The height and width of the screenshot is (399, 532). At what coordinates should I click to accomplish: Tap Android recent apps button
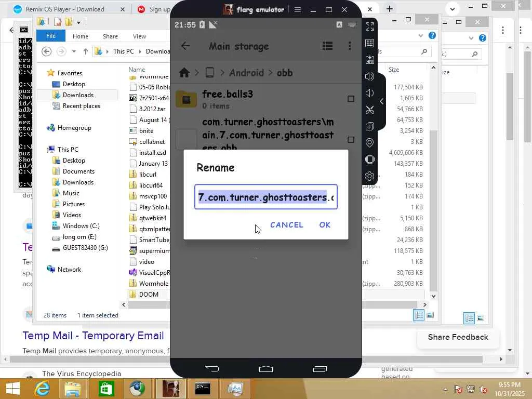(320, 369)
